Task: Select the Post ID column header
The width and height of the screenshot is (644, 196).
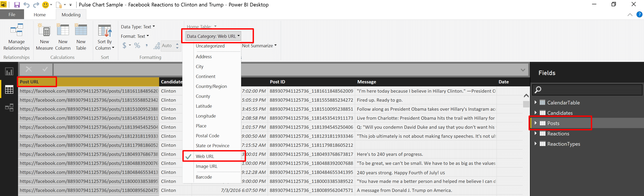Action: pyautogui.click(x=312, y=82)
